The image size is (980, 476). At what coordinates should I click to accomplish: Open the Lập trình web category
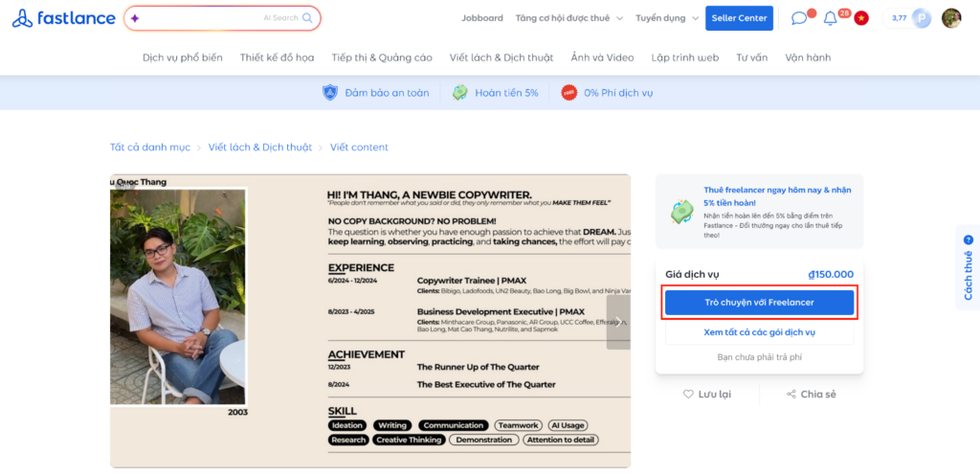pos(684,57)
